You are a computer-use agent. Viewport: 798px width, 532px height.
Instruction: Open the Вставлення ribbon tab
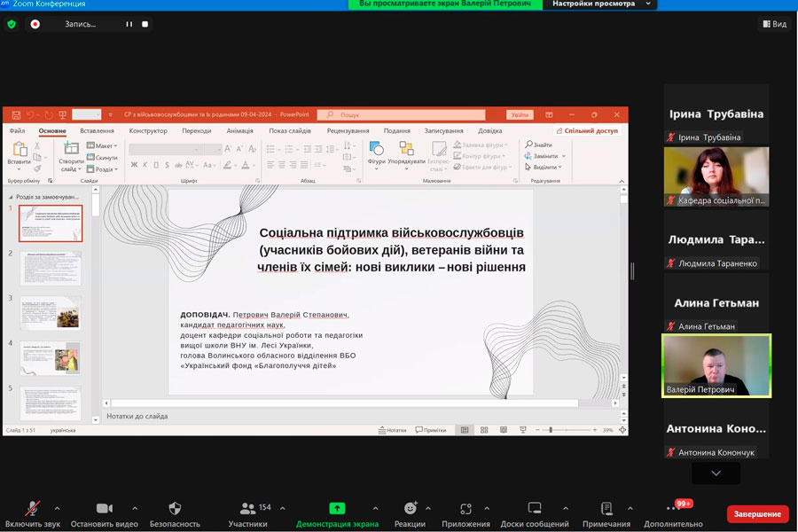97,130
